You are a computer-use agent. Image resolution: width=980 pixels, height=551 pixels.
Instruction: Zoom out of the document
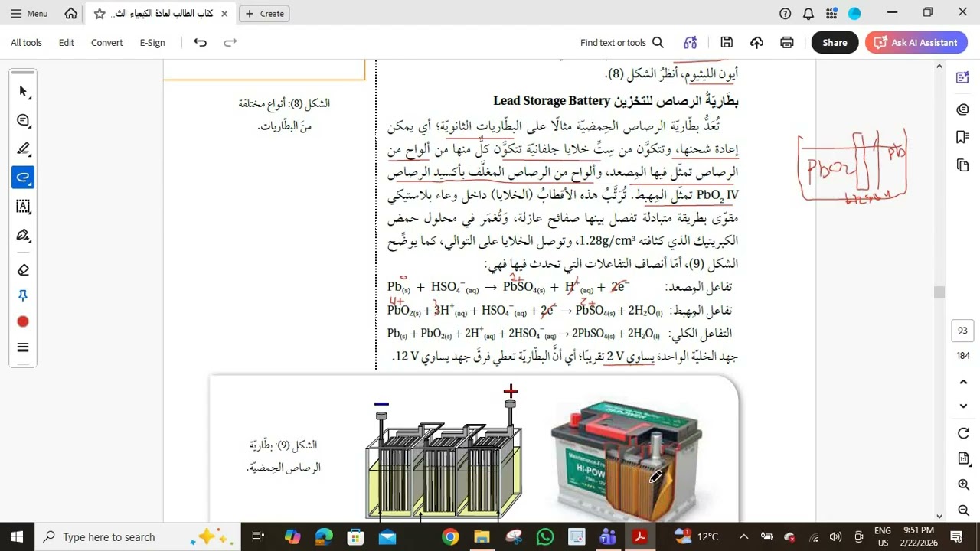pyautogui.click(x=963, y=510)
